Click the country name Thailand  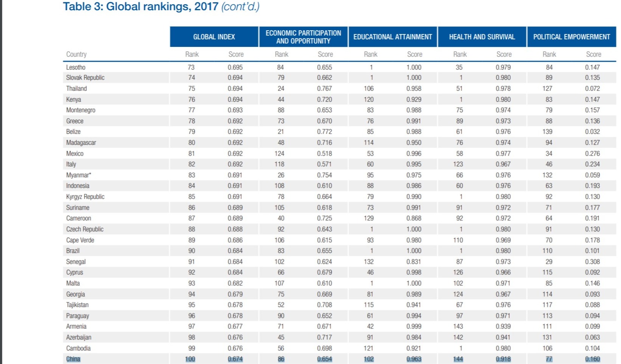[76, 88]
